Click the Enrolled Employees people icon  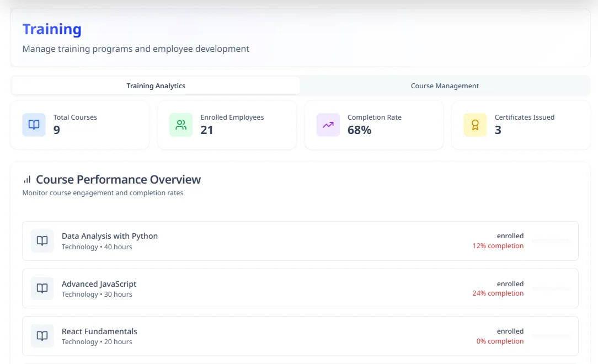181,125
